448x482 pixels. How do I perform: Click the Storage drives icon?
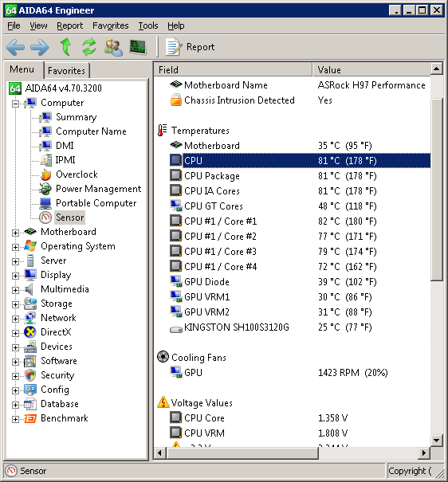coord(30,304)
